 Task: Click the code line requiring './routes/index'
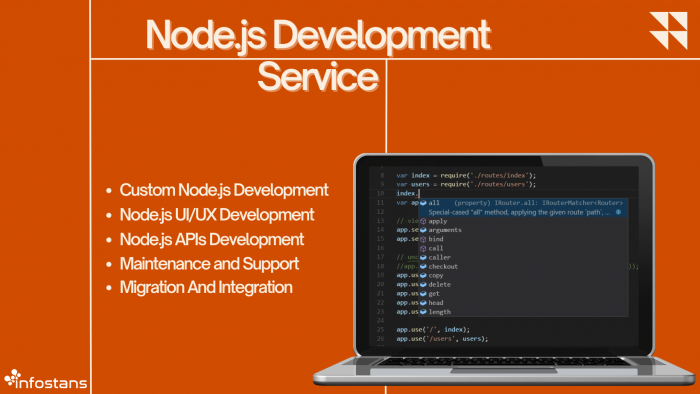pyautogui.click(x=466, y=175)
